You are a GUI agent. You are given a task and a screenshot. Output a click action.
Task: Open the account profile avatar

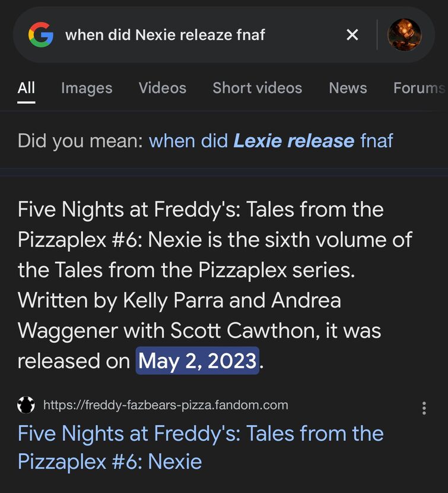pos(404,34)
